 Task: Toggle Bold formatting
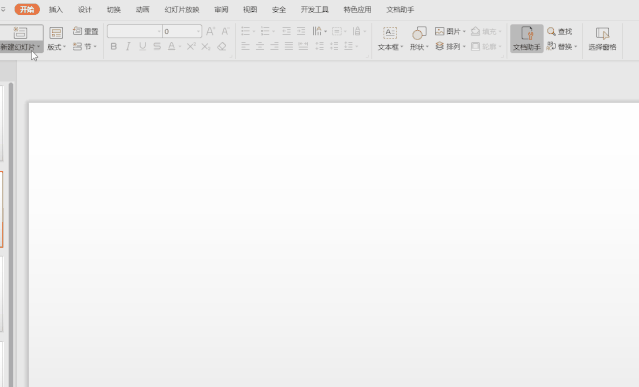(x=114, y=46)
